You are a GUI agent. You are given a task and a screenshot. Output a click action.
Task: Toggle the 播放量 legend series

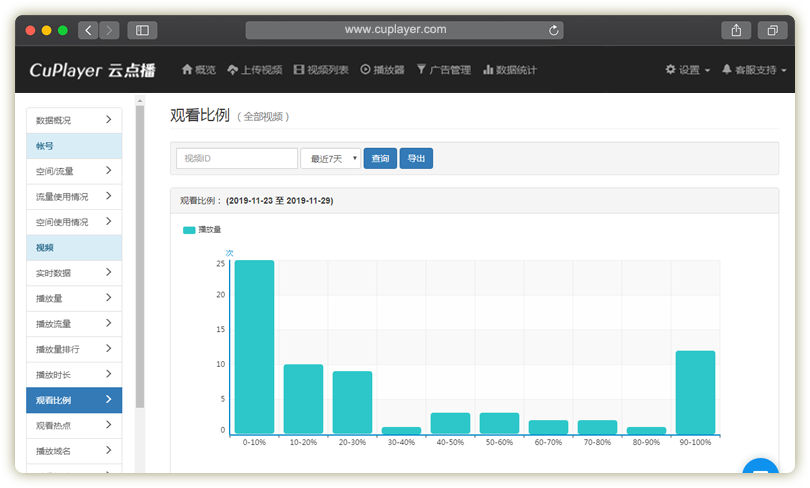click(x=202, y=230)
